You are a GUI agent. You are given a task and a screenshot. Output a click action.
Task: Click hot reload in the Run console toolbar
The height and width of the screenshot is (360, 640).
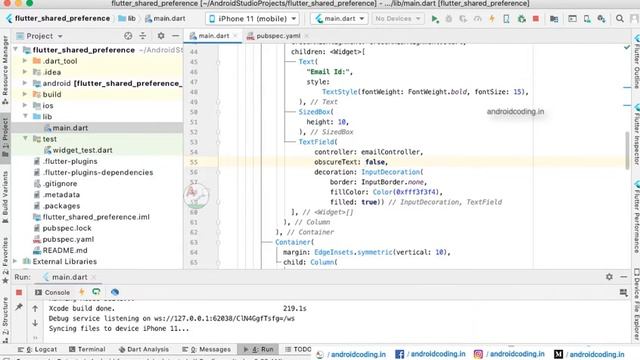coord(82,292)
